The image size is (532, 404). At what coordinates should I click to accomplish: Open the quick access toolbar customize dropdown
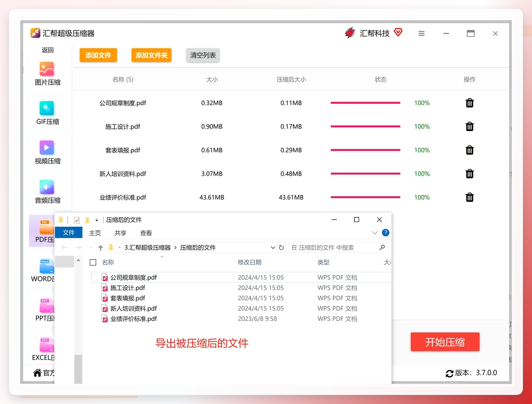pyautogui.click(x=97, y=220)
